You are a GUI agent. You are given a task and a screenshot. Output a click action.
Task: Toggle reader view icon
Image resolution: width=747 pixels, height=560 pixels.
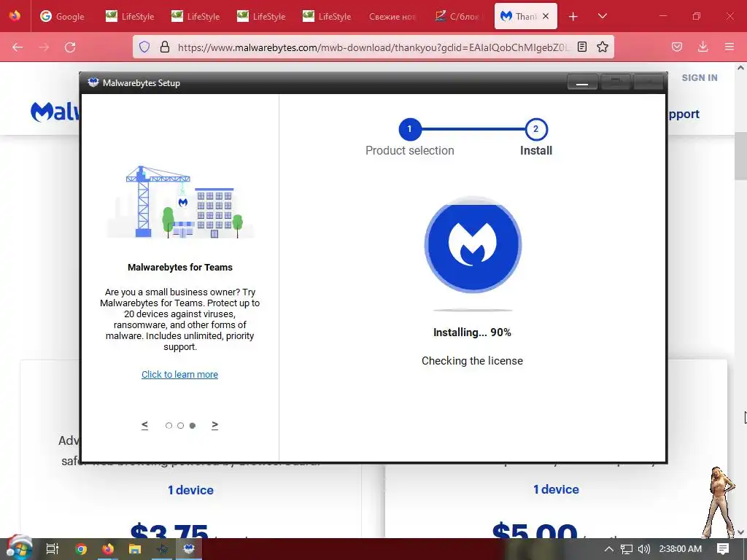[581, 47]
